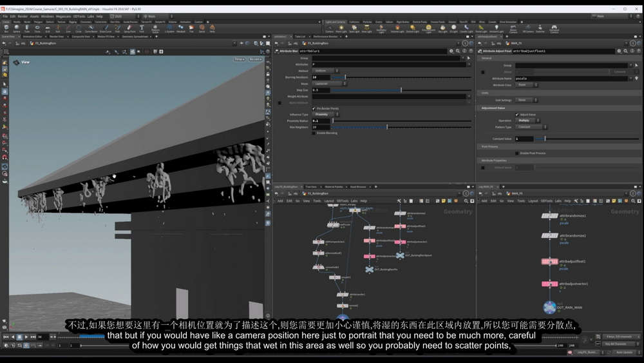Add a Portal Light from shelf
This screenshot has width=644, height=363.
pyautogui.click(x=481, y=28)
